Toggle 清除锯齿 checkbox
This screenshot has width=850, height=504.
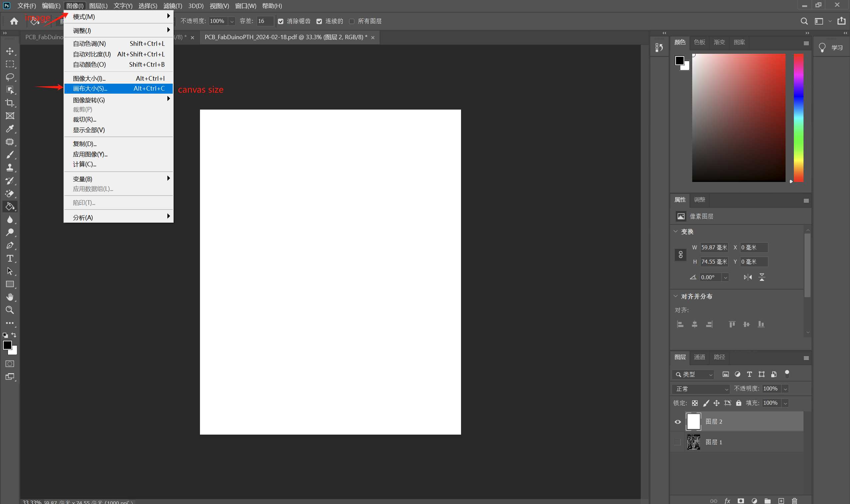280,21
